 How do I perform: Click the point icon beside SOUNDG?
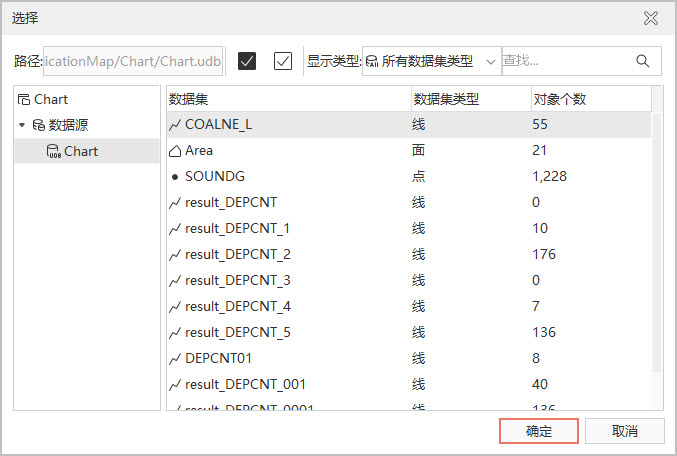[175, 177]
